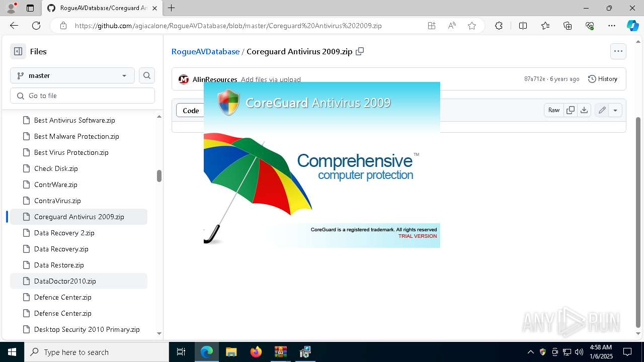Viewport: 644px width, 362px height.
Task: Select Data Restore.zip
Action: pos(78,265)
